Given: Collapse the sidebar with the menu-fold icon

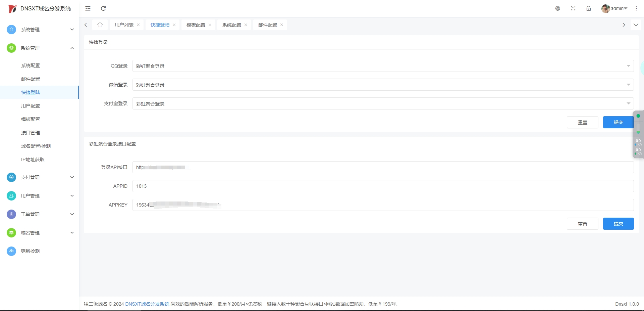Looking at the screenshot, I should [x=88, y=8].
